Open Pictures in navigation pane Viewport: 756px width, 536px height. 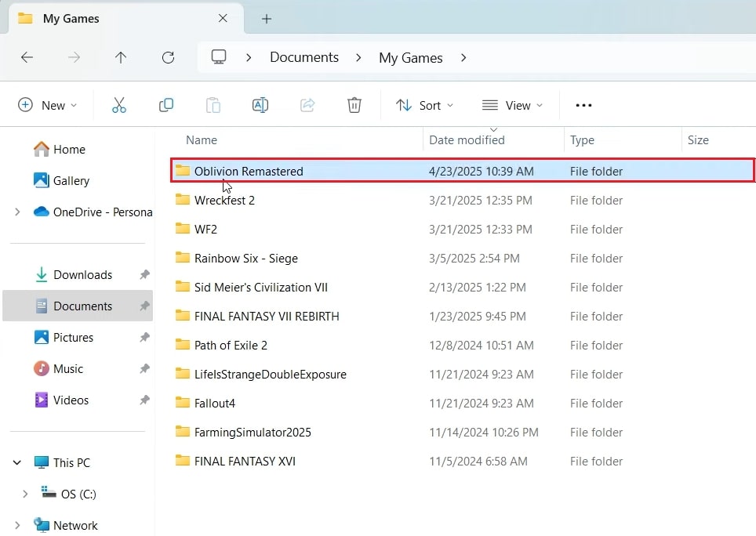click(73, 337)
